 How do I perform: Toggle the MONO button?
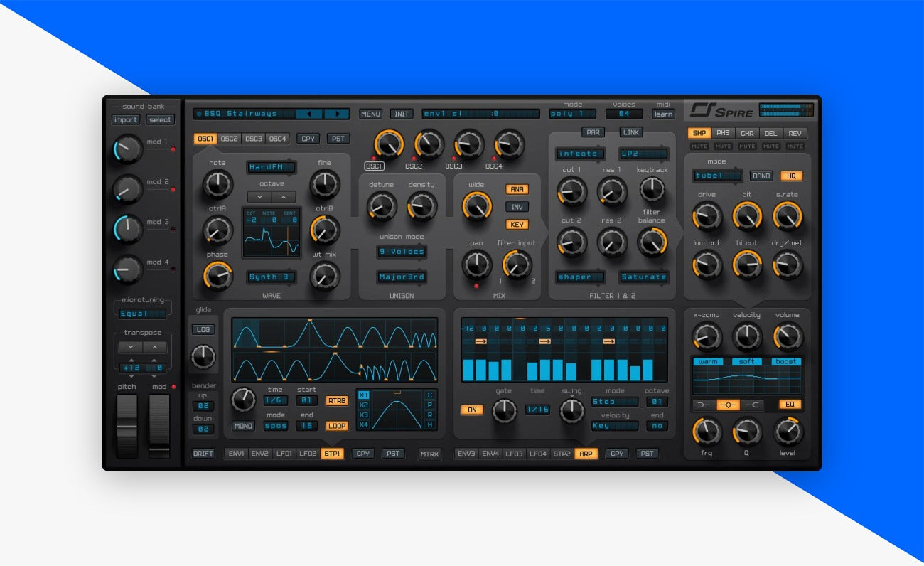(243, 426)
